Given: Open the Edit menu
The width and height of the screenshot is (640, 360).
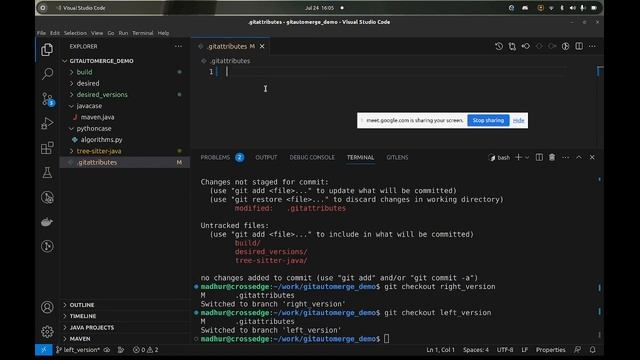Looking at the screenshot, I should coord(55,33).
